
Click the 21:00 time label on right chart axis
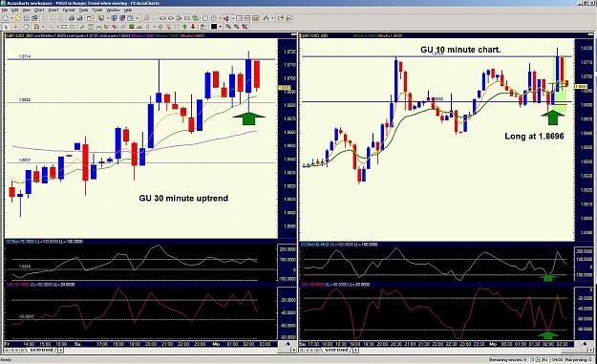(x=410, y=344)
